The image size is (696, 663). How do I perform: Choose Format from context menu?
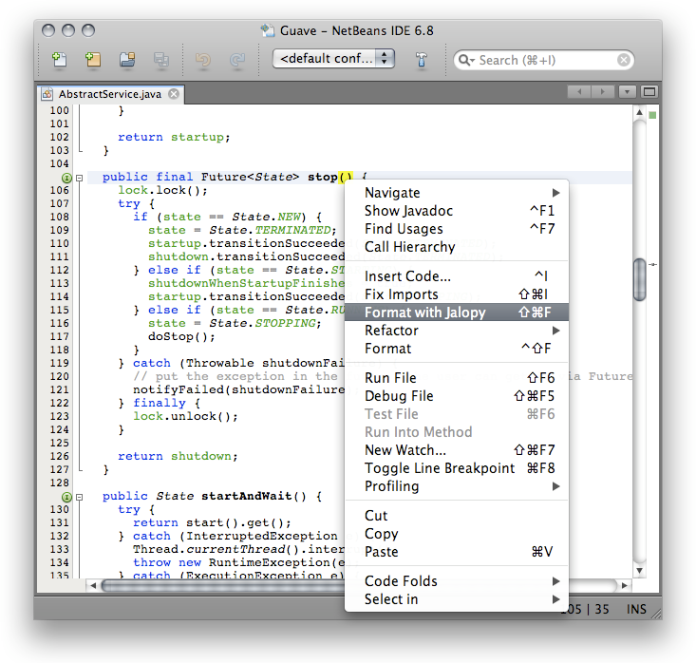click(457, 348)
